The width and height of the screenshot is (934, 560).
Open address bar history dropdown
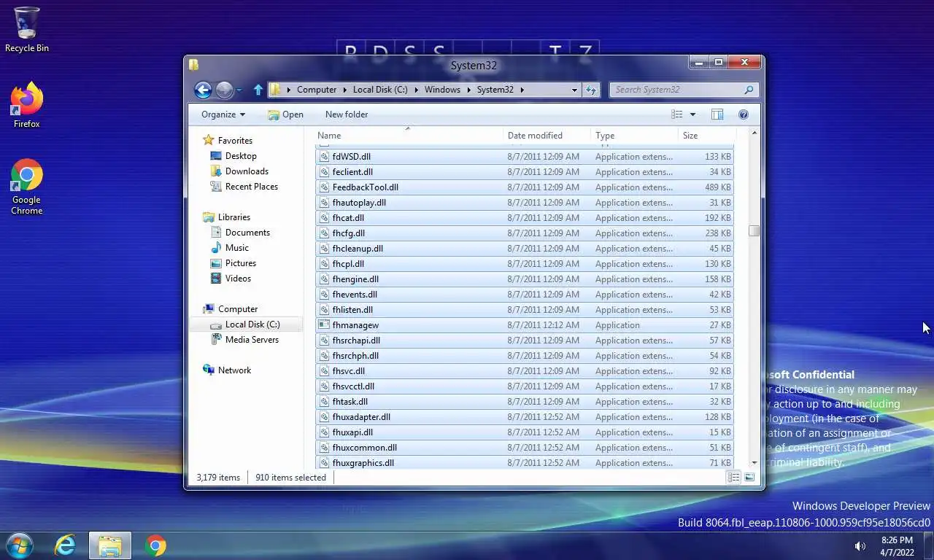pyautogui.click(x=574, y=90)
